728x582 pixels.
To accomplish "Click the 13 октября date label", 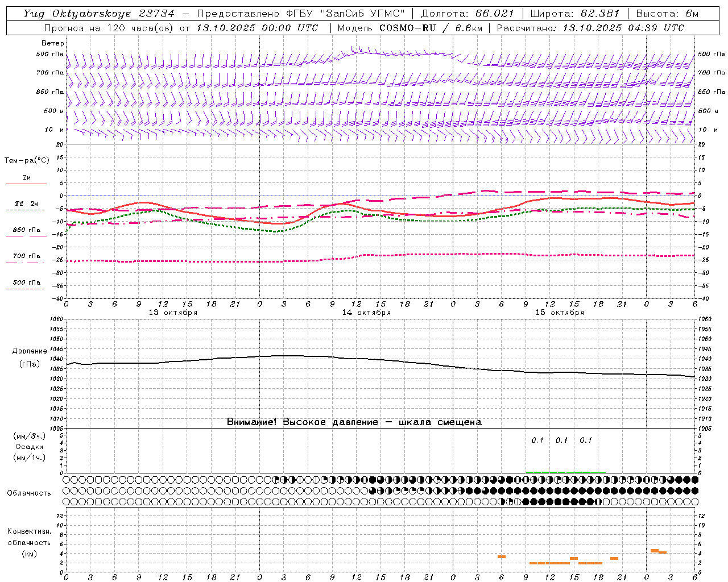I will 173,313.
